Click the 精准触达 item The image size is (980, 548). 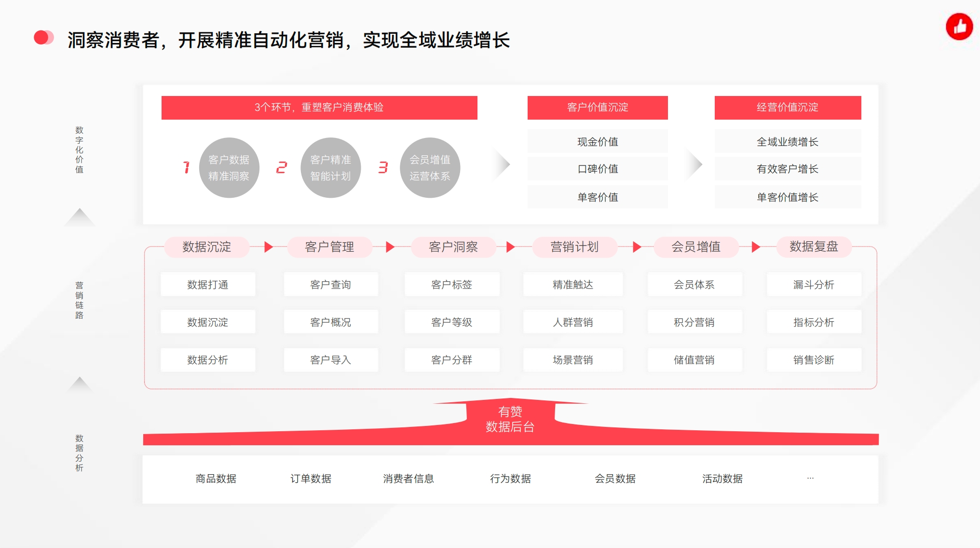pos(573,285)
